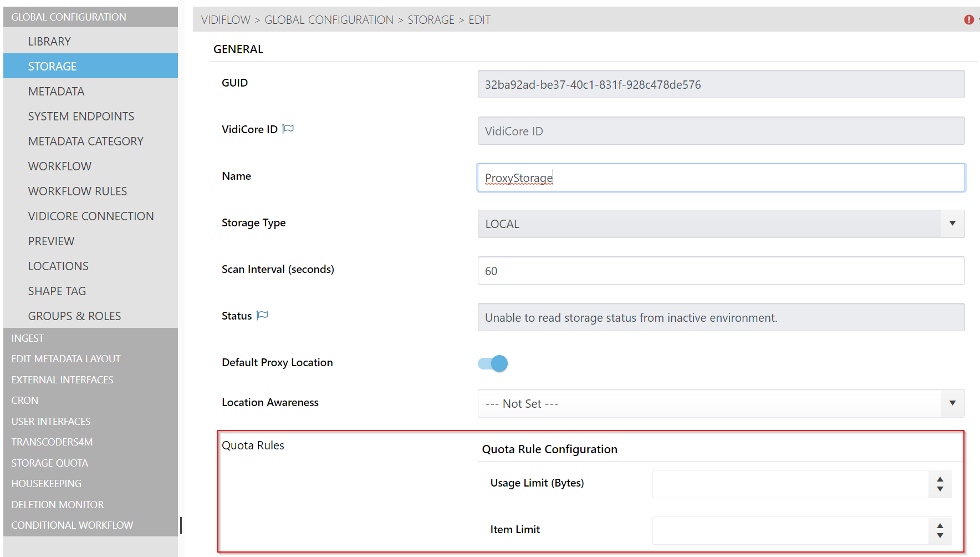Toggle the Default Proxy Location switch
Viewport: 980px width, 557px height.
coord(493,363)
